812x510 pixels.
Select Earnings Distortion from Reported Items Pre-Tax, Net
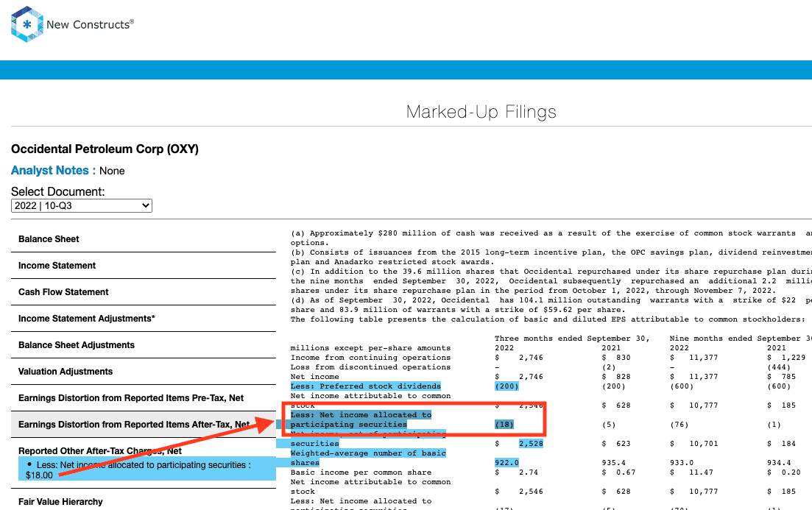[131, 397]
